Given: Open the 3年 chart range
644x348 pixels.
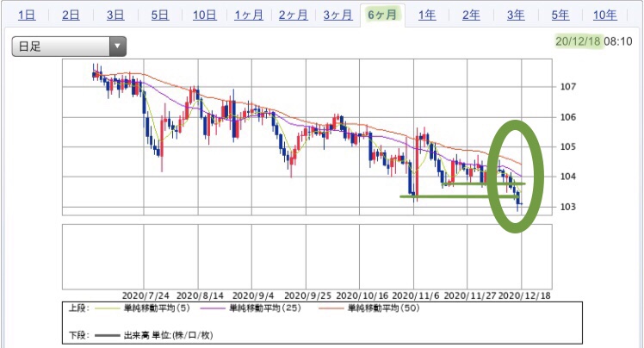Looking at the screenshot, I should (x=516, y=16).
